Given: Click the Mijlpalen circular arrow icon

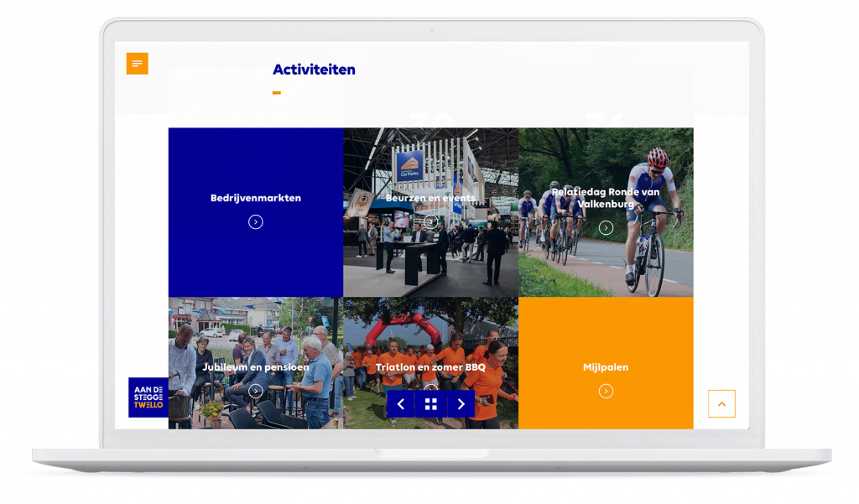Looking at the screenshot, I should 606,391.
